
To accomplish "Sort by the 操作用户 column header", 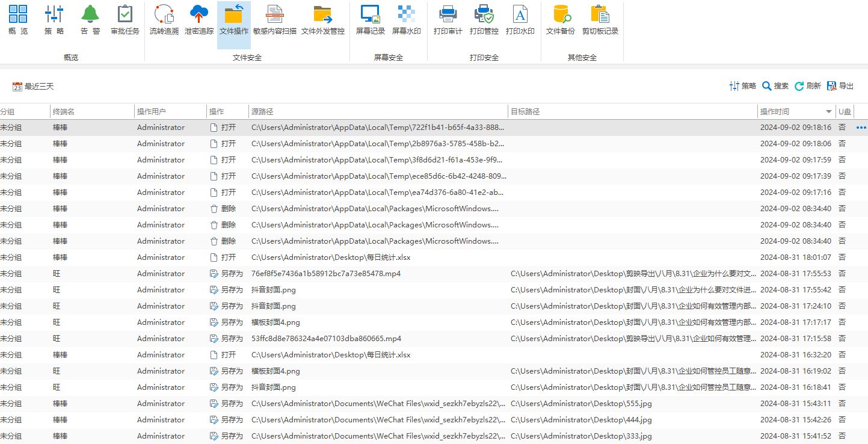I will [x=170, y=111].
